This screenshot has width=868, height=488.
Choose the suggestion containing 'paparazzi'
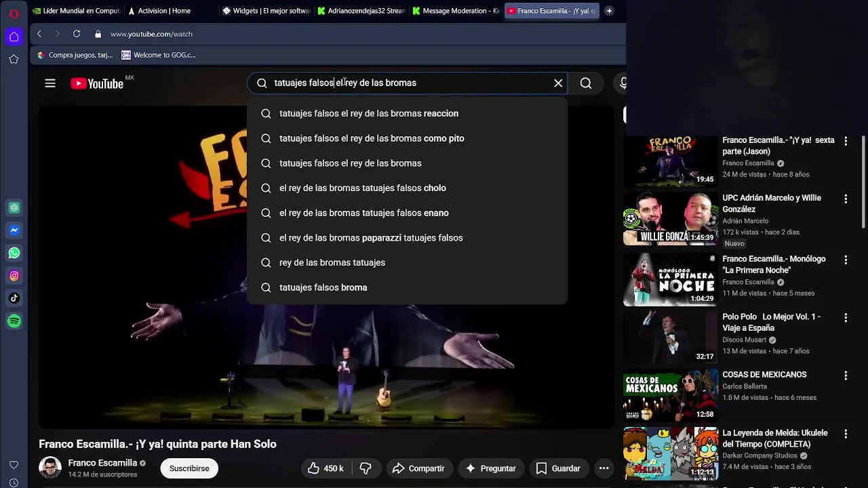[x=407, y=238]
